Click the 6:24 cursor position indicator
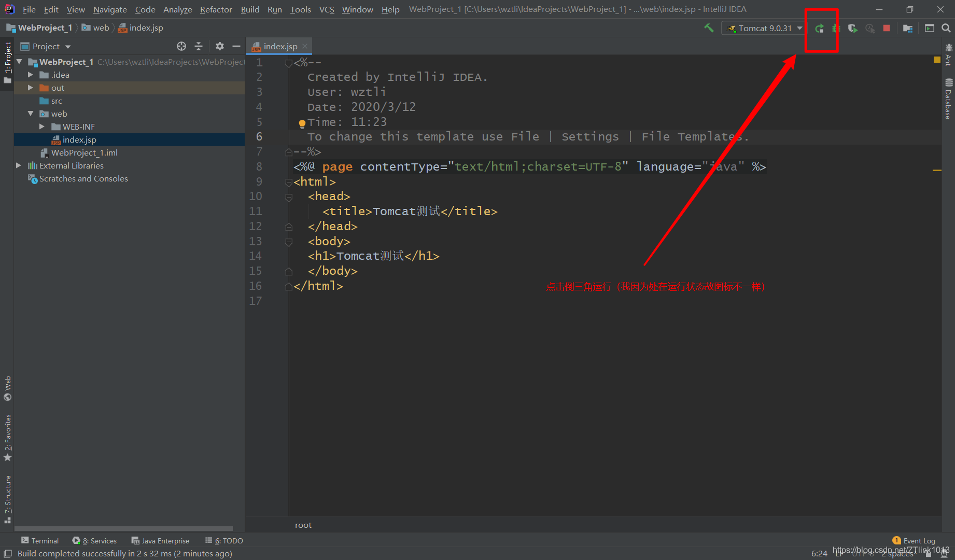This screenshot has height=560, width=955. click(819, 553)
